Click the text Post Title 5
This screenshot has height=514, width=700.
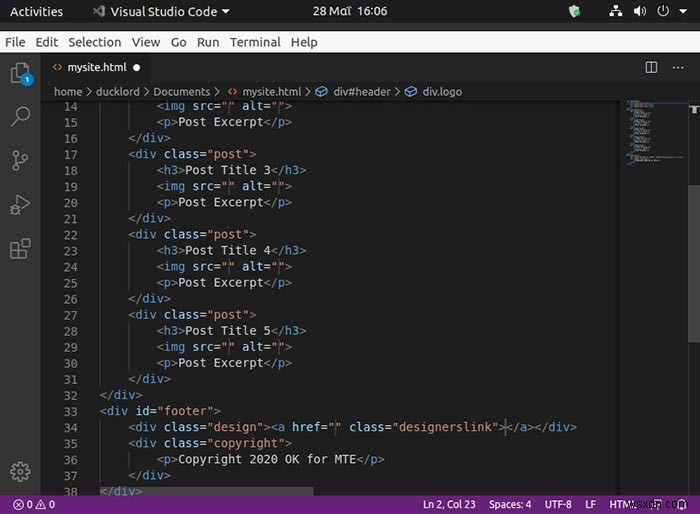click(228, 331)
